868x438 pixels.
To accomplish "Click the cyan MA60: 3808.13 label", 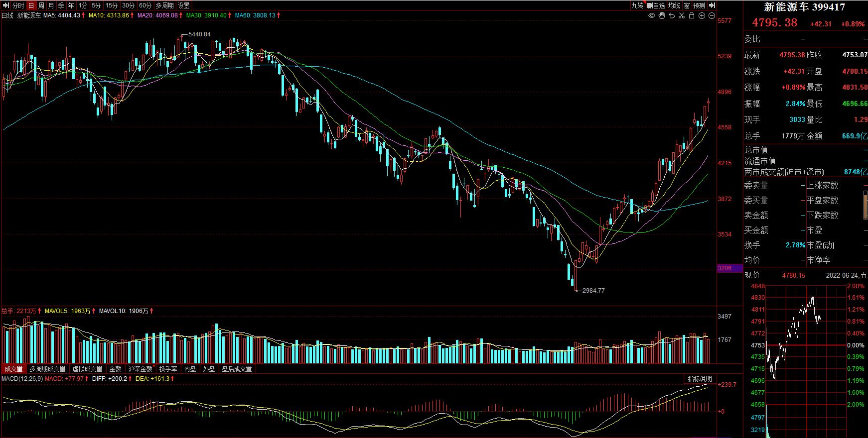I will (255, 15).
